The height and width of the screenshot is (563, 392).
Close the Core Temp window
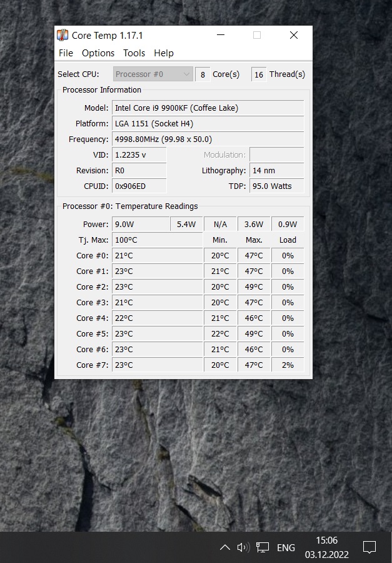tap(294, 35)
